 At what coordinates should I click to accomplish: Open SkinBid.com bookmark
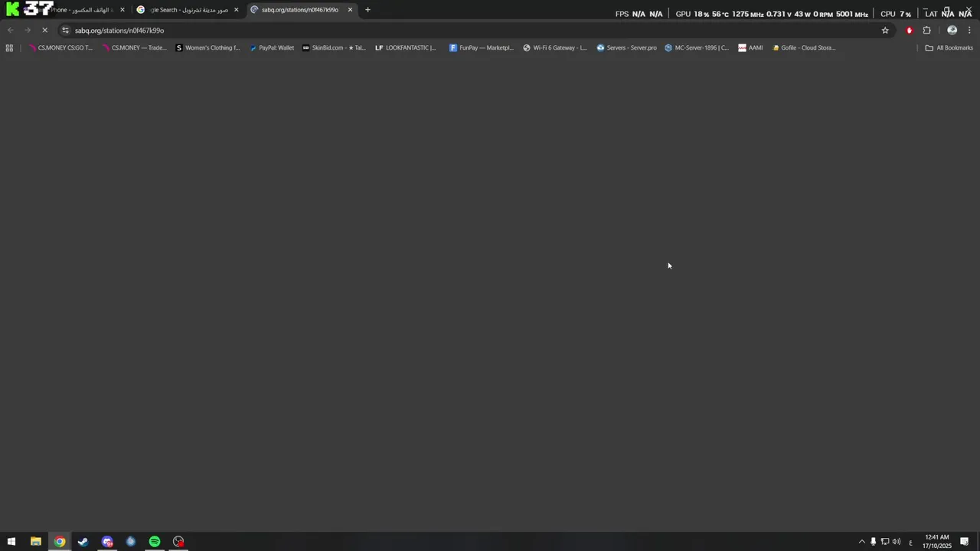click(x=334, y=47)
